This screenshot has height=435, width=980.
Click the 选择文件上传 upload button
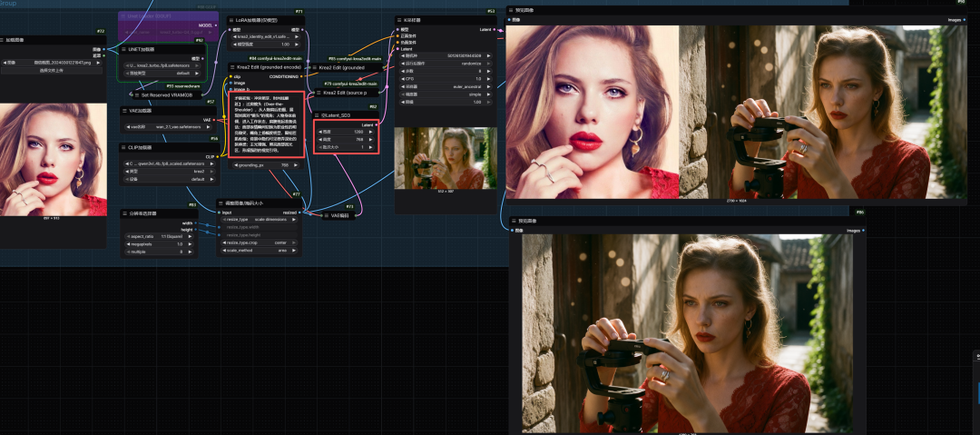click(x=51, y=71)
